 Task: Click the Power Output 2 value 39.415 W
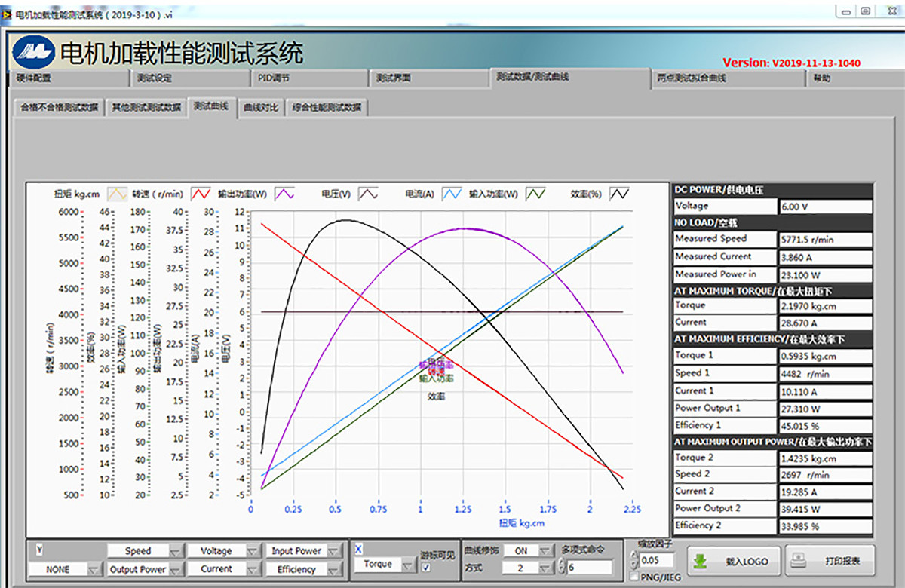[825, 509]
